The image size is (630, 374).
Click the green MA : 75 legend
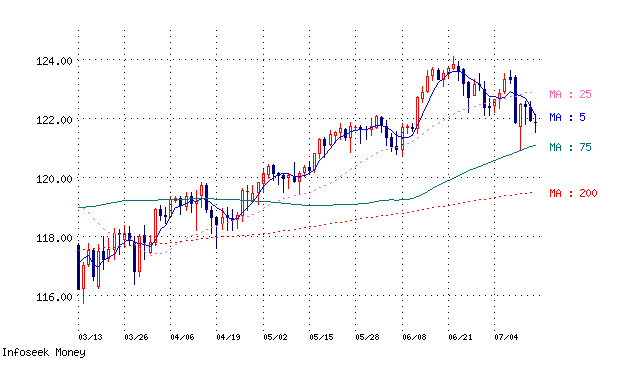click(571, 147)
